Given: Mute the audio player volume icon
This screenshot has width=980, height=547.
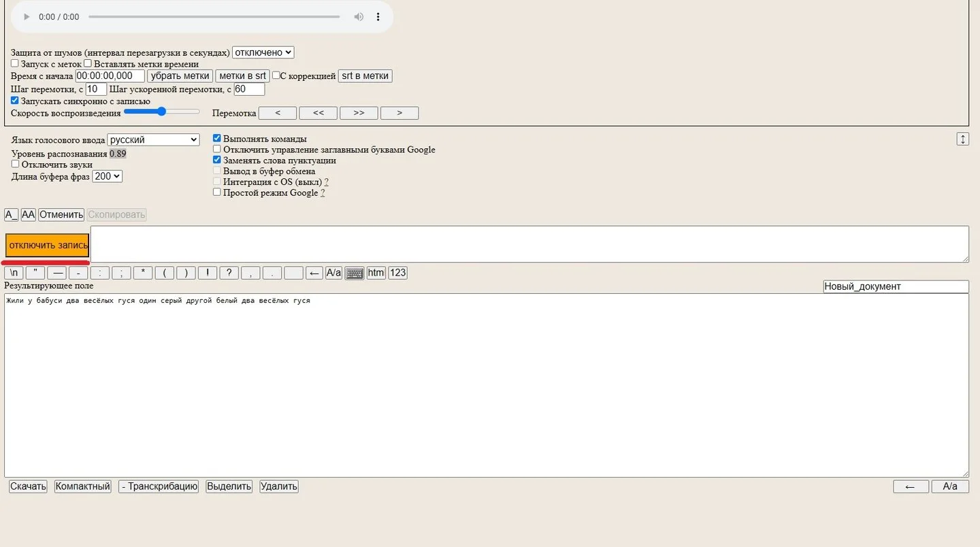Looking at the screenshot, I should click(359, 17).
